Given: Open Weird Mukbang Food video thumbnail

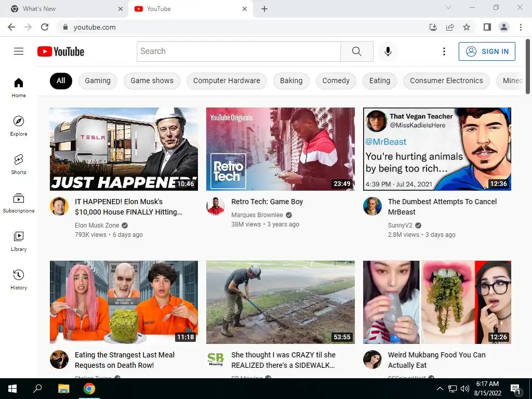Looking at the screenshot, I should pos(437,302).
